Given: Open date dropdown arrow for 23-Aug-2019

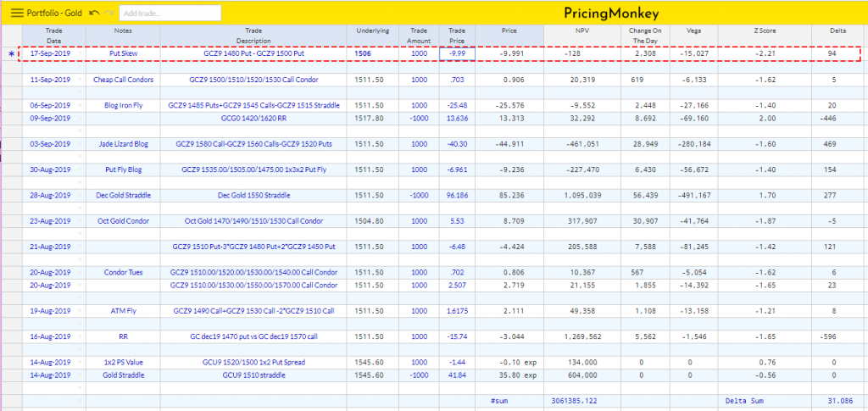Looking at the screenshot, I should [81, 220].
